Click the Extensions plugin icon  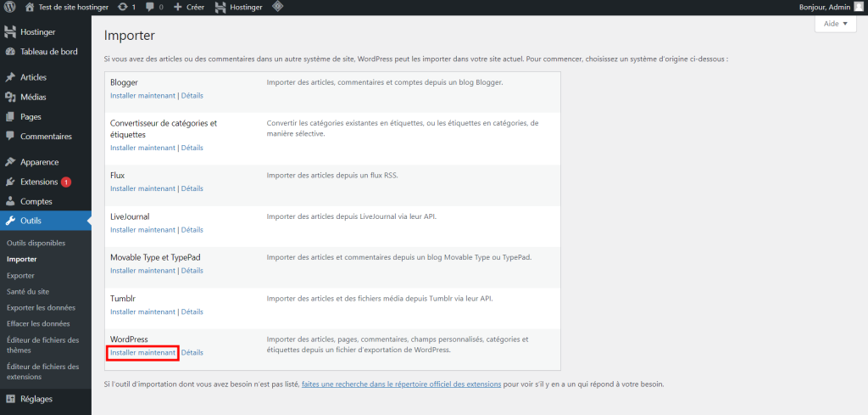[10, 182]
